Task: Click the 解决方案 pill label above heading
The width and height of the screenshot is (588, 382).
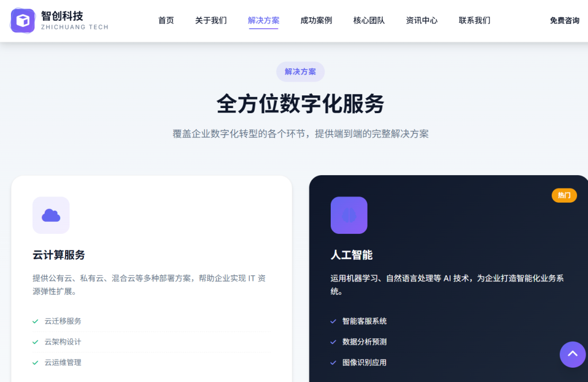Action: [300, 72]
